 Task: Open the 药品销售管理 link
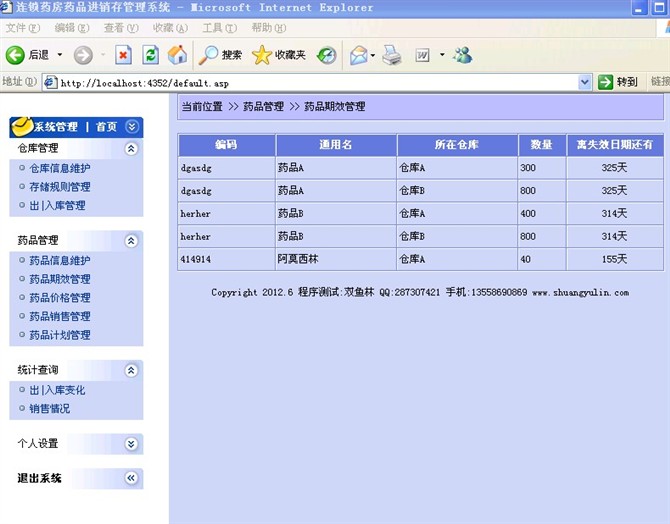coord(60,316)
